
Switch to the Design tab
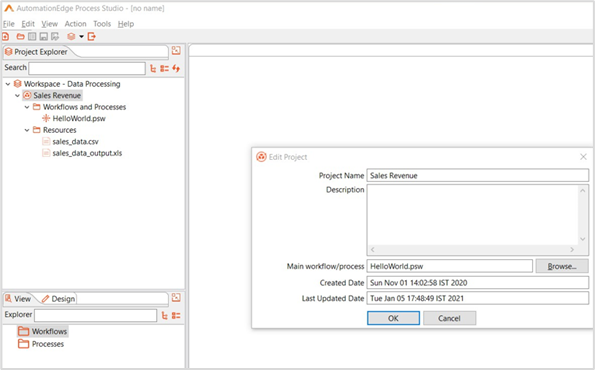click(x=58, y=299)
